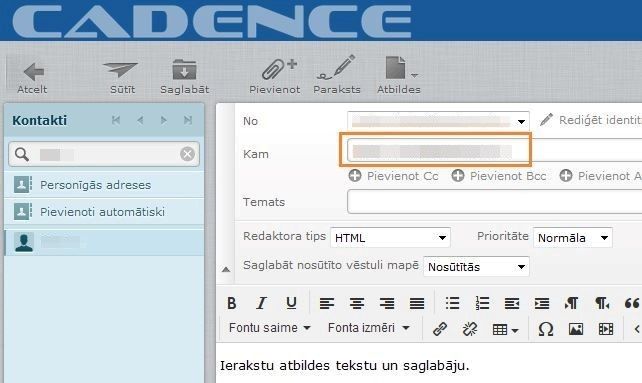Apply bulleted list formatting
Viewport: 642px width, 383px height.
tap(452, 303)
